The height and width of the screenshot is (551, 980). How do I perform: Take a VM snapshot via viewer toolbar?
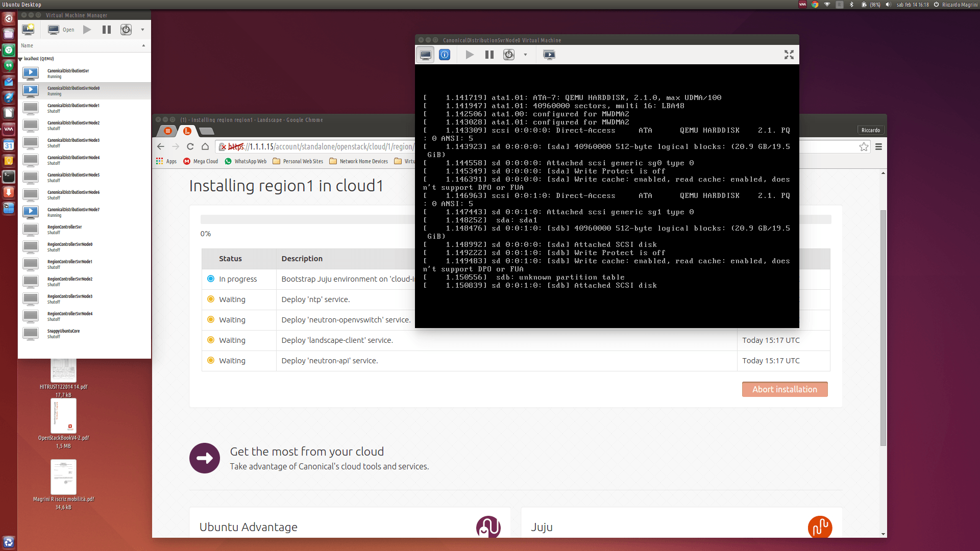549,55
